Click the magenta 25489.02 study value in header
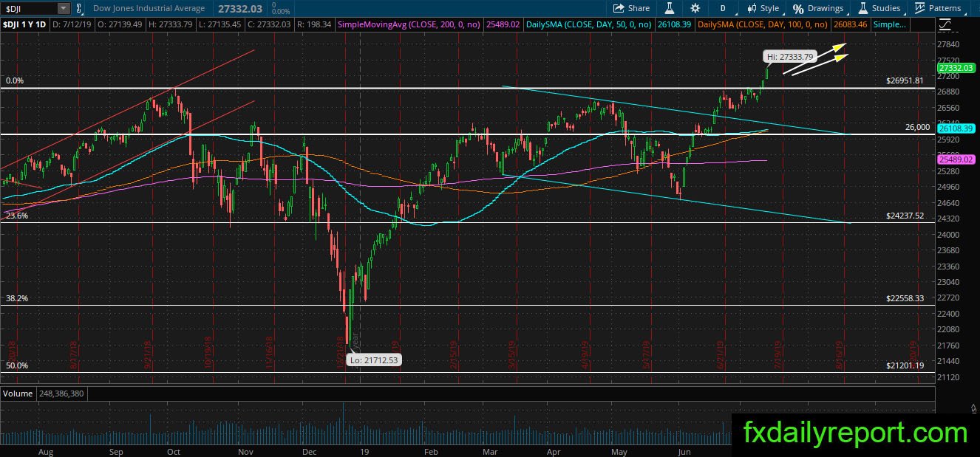980x457 pixels. (502, 24)
